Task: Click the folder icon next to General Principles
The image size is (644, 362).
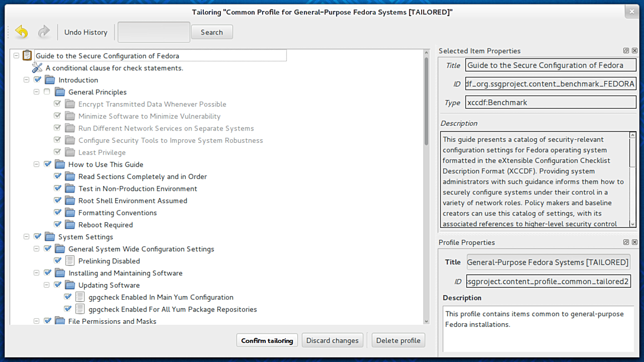Action: tap(60, 92)
